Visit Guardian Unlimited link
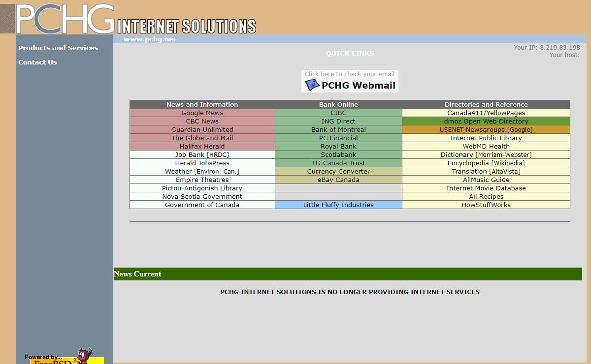 [x=202, y=130]
